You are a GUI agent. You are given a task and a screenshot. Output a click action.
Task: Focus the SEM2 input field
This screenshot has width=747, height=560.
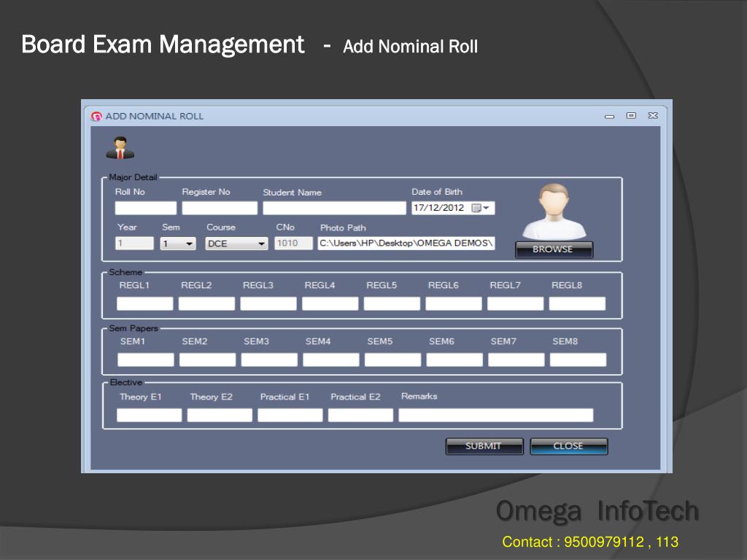208,360
